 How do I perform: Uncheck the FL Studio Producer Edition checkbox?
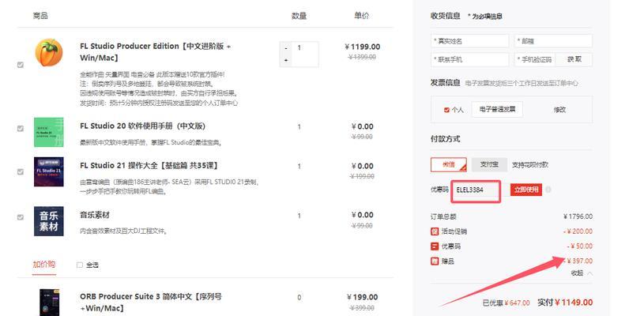pos(20,65)
